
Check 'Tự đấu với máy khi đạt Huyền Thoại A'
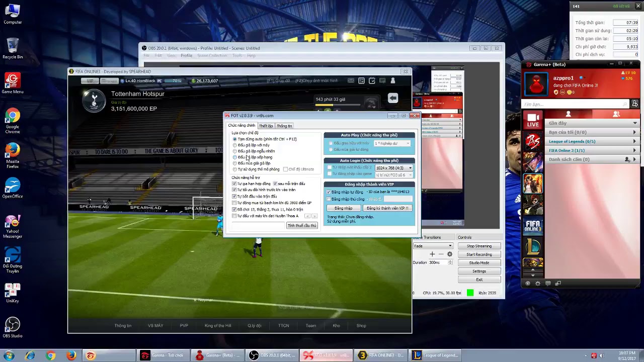(x=234, y=216)
